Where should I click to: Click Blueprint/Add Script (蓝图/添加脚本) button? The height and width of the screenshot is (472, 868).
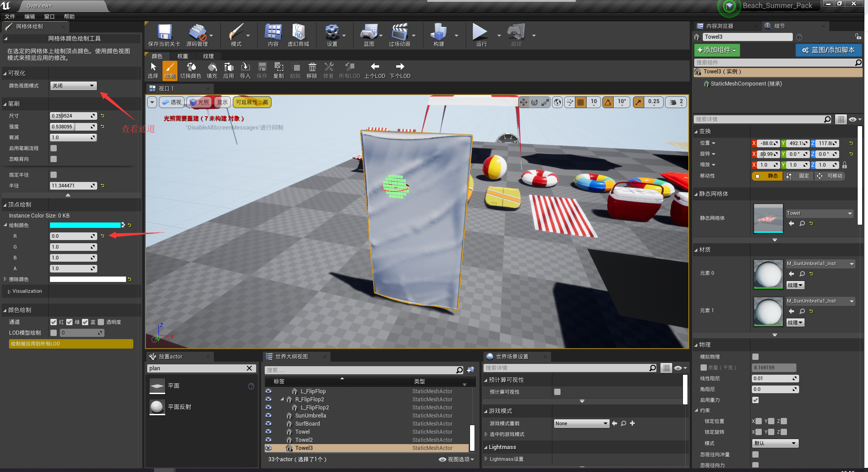coord(828,50)
